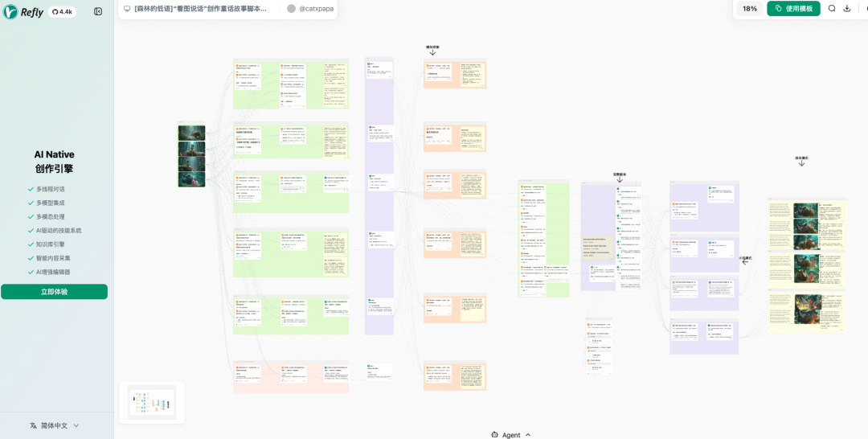The height and width of the screenshot is (439, 868).
Task: Click the robot icon beside Agent
Action: point(494,435)
